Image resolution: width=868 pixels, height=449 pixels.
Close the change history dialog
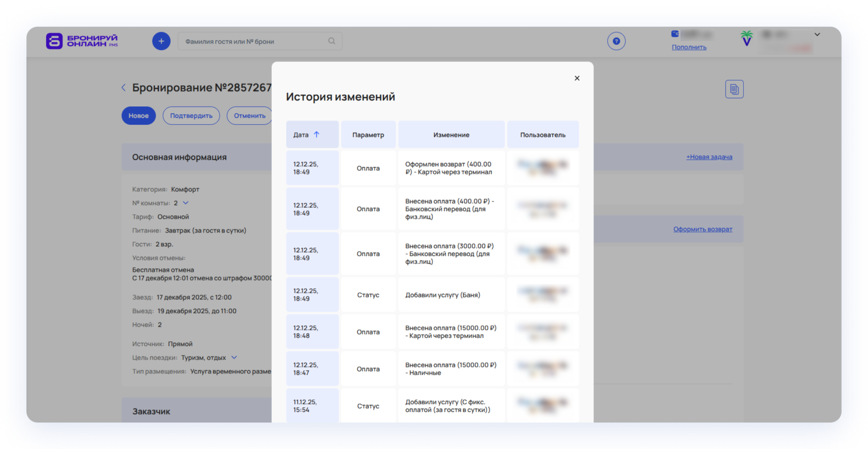pyautogui.click(x=576, y=78)
